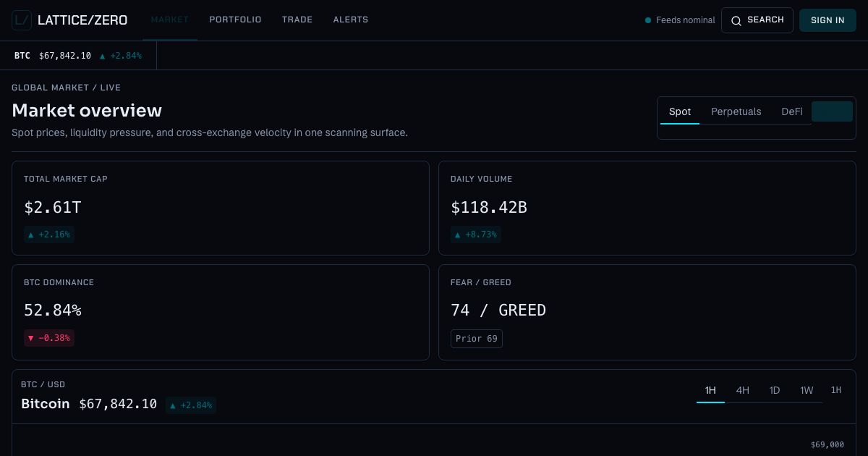Click the Market overview heading
Viewport: 868px width, 456px height.
87,111
